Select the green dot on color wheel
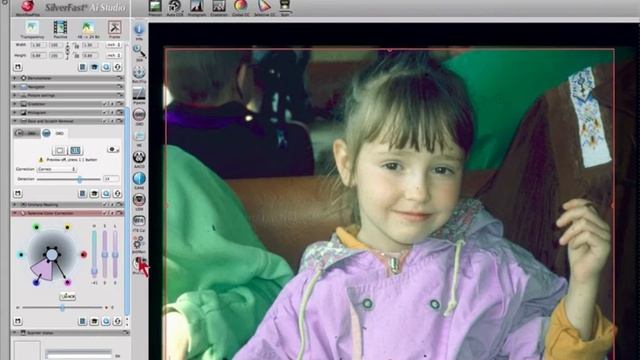This screenshot has width=640, height=360. [36, 227]
